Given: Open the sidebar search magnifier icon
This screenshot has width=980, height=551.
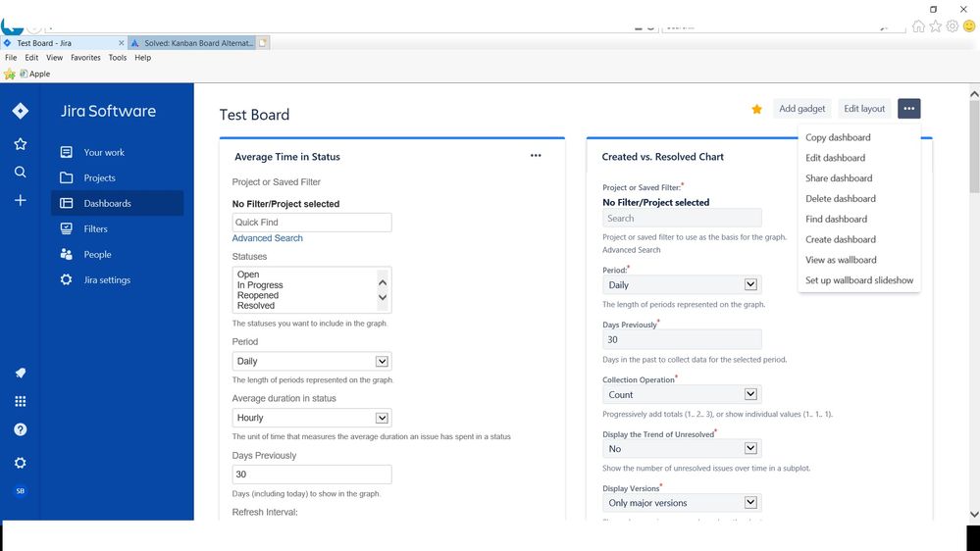Looking at the screenshot, I should 20,172.
